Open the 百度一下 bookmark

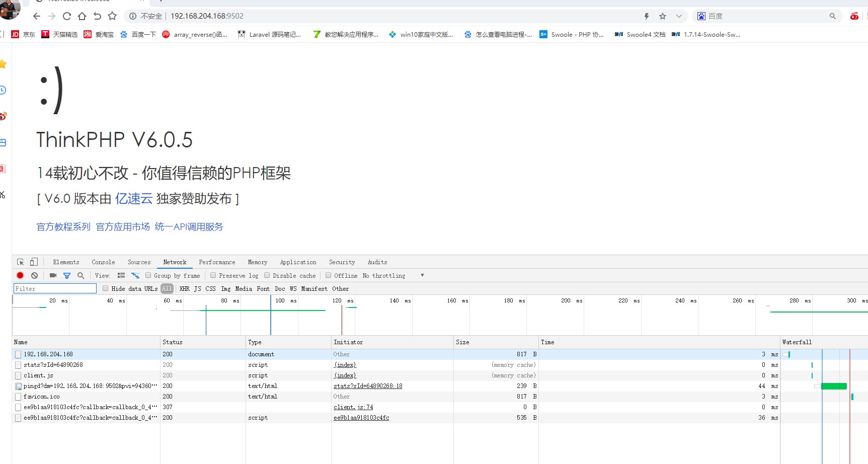click(x=138, y=34)
